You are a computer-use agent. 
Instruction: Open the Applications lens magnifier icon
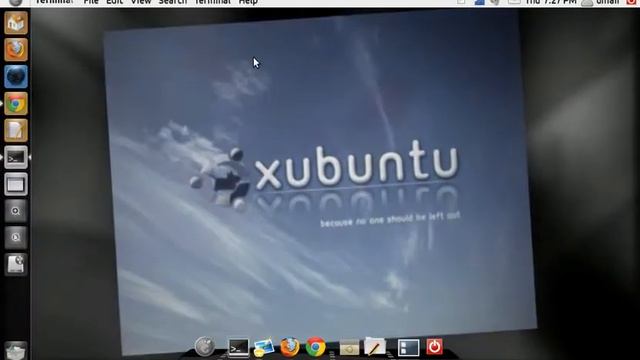16,211
